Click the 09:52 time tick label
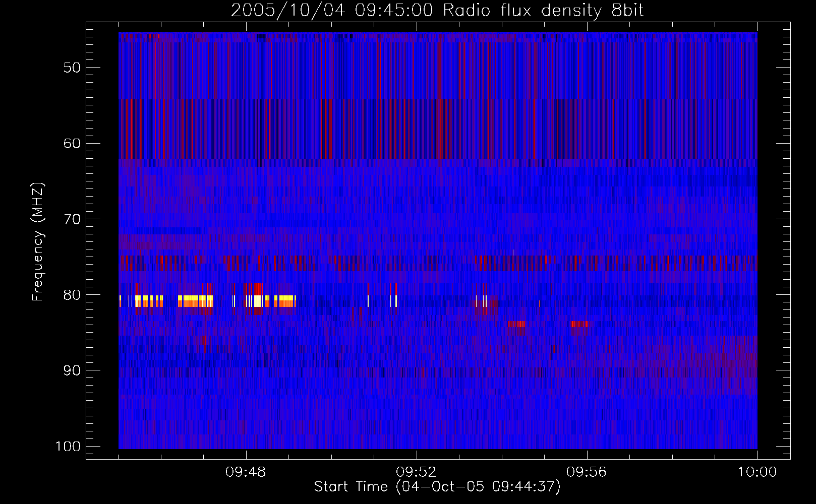This screenshot has height=504, width=816. point(416,472)
